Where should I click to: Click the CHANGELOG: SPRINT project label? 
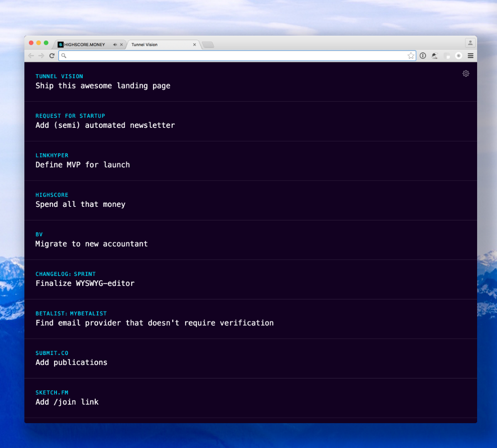click(x=66, y=274)
